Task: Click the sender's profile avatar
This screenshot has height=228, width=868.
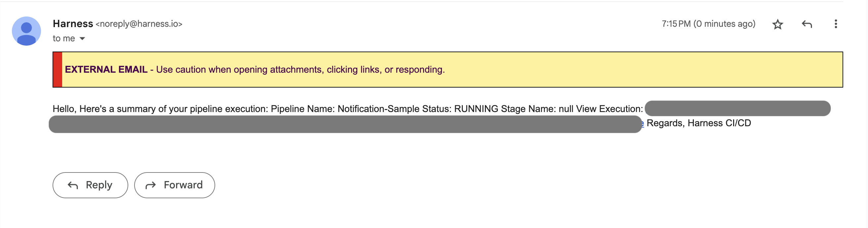Action: click(26, 31)
